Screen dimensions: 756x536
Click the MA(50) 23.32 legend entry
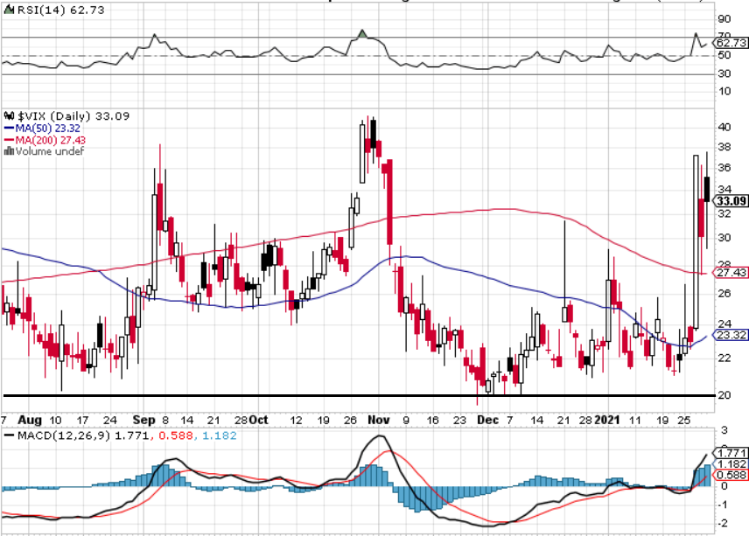click(42, 129)
